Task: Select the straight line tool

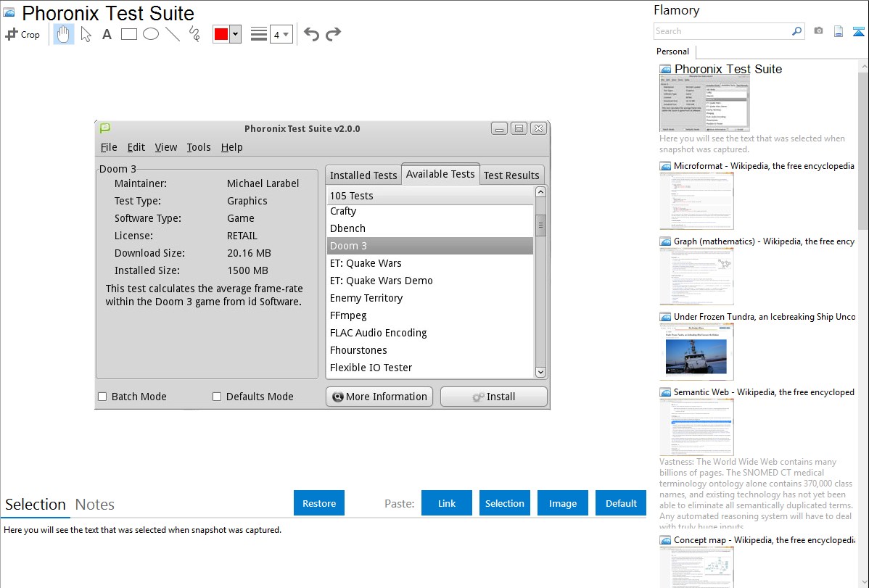Action: [173, 34]
